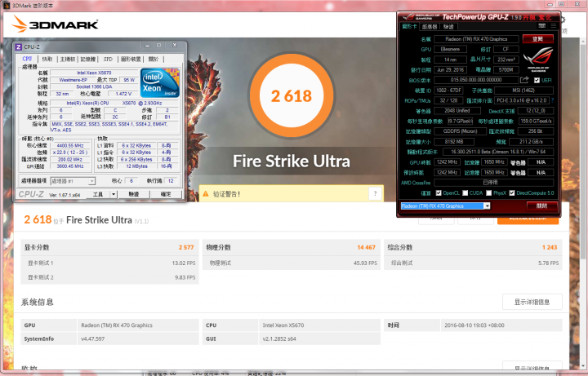Click the GPU value Radeon RX 470 Graphics
The height and width of the screenshot is (376, 588).
[117, 325]
